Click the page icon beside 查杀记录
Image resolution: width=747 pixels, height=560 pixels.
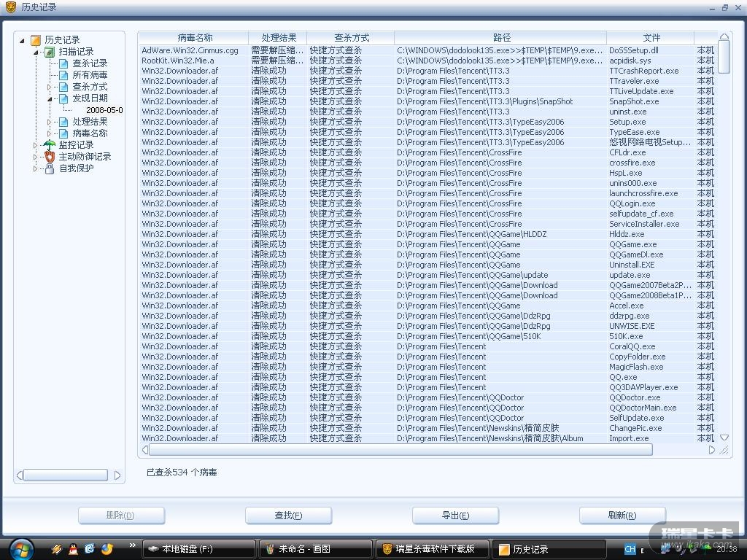click(63, 63)
